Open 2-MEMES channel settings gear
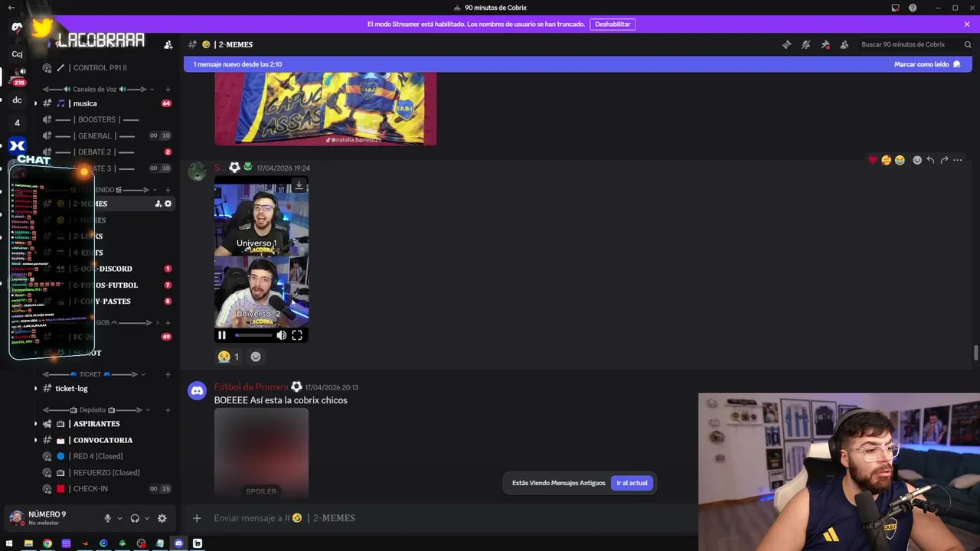 coord(168,204)
